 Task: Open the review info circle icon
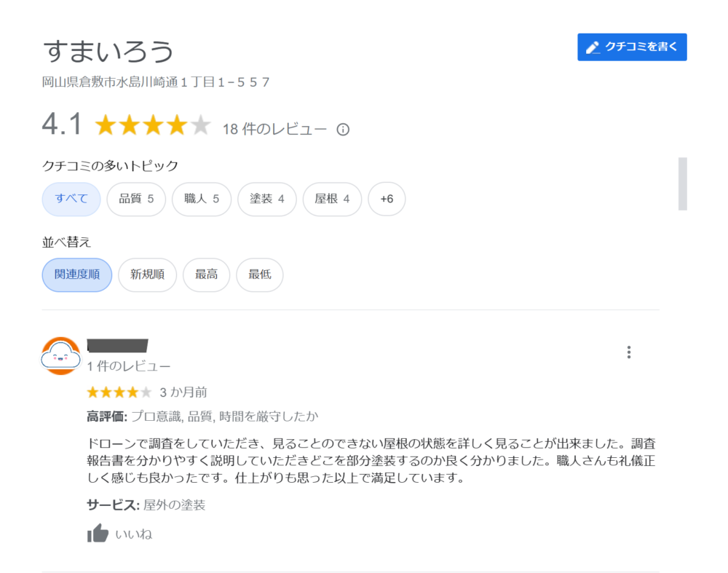[x=343, y=130]
